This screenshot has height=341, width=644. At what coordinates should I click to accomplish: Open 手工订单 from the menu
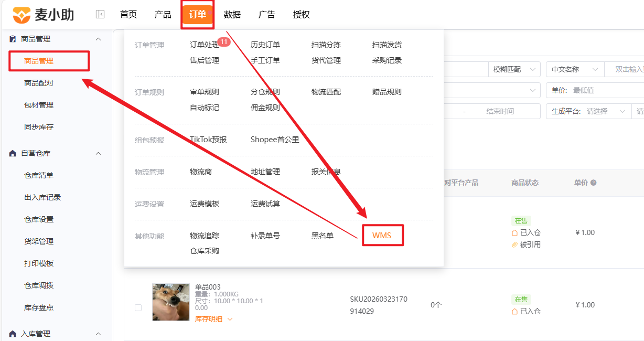tap(265, 61)
